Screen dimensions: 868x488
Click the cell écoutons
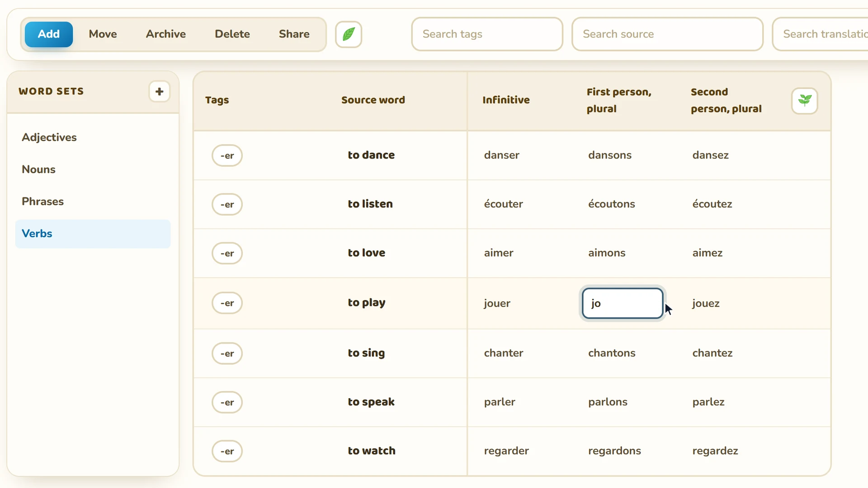(612, 204)
